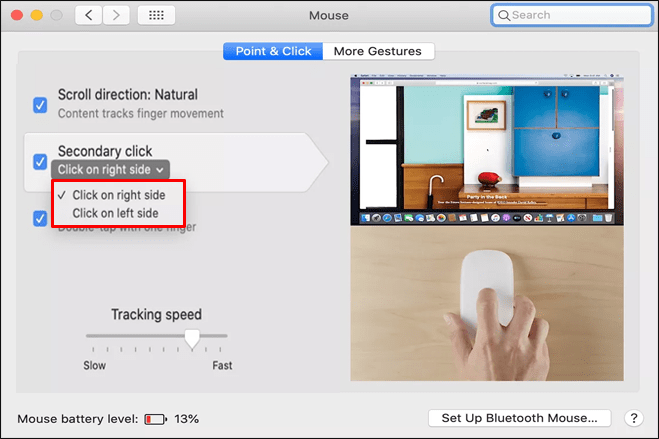Click the mouse gesture preview video
Viewport: 659px width, 439px height.
pos(487,228)
